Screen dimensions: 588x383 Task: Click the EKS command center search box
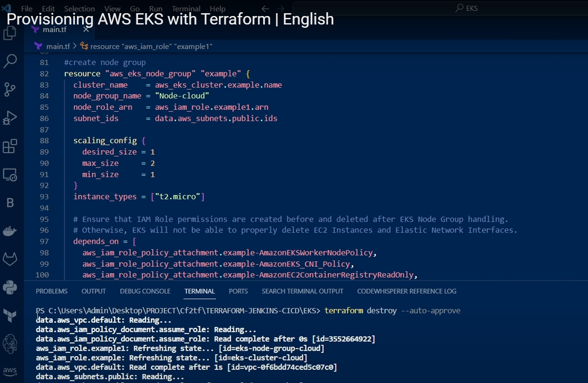[440, 8]
